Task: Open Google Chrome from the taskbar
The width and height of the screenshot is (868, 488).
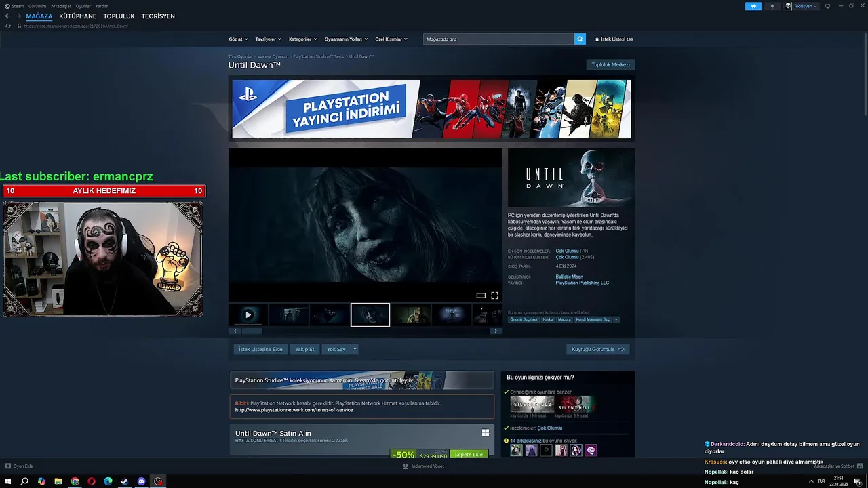Action: 75,481
